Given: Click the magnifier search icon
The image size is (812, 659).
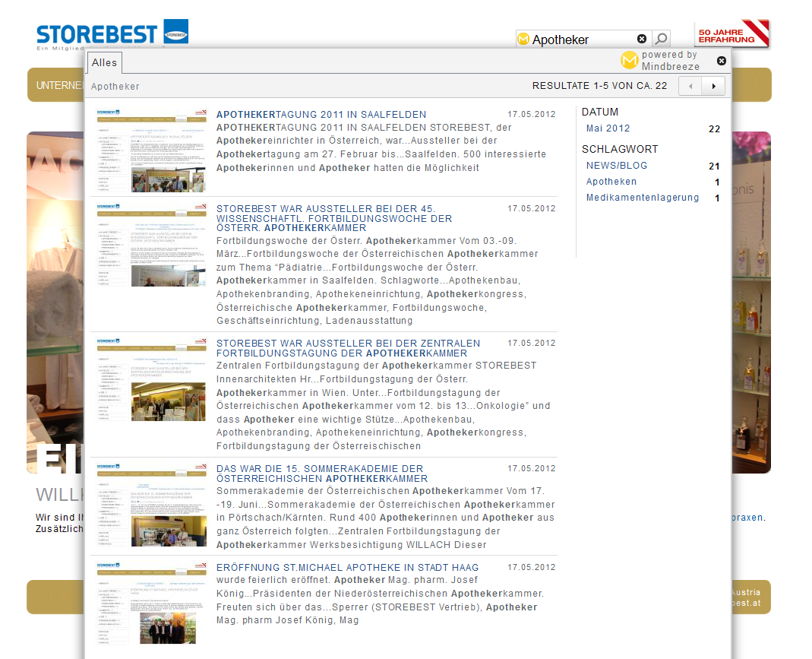Looking at the screenshot, I should (x=661, y=39).
